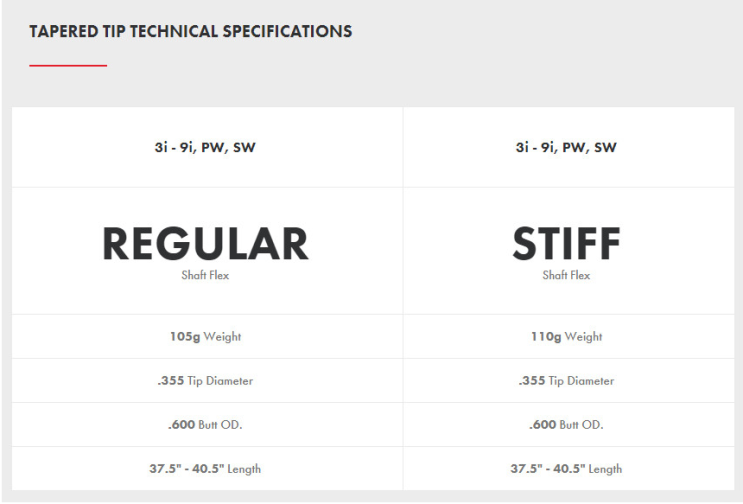The image size is (743, 504).
Task: Click the word Length in Stiff column
Action: (x=605, y=469)
